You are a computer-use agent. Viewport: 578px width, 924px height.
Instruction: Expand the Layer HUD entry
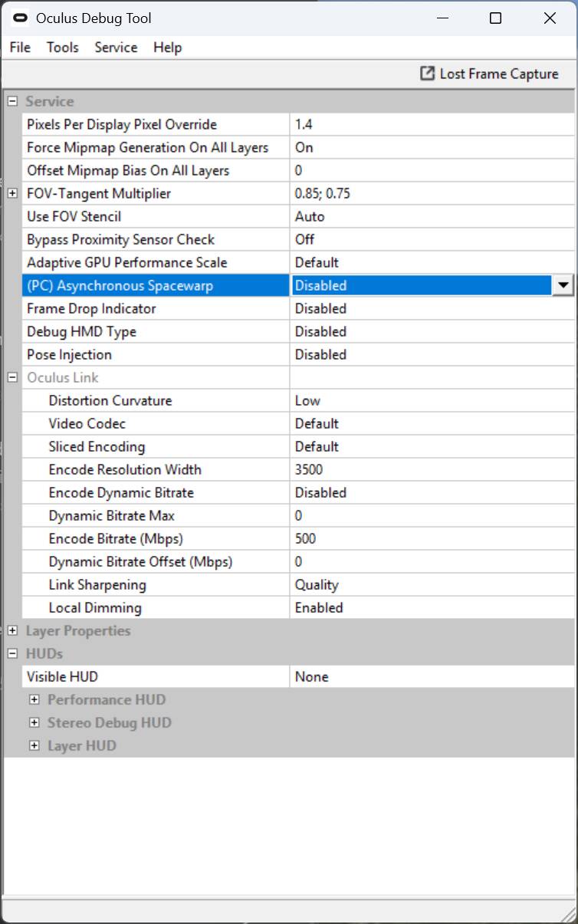pyautogui.click(x=34, y=745)
